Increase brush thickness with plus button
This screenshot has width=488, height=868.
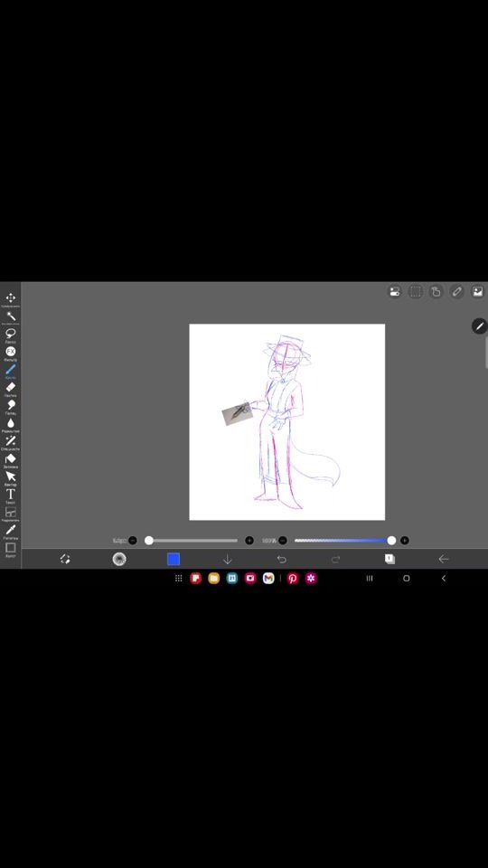(x=249, y=541)
